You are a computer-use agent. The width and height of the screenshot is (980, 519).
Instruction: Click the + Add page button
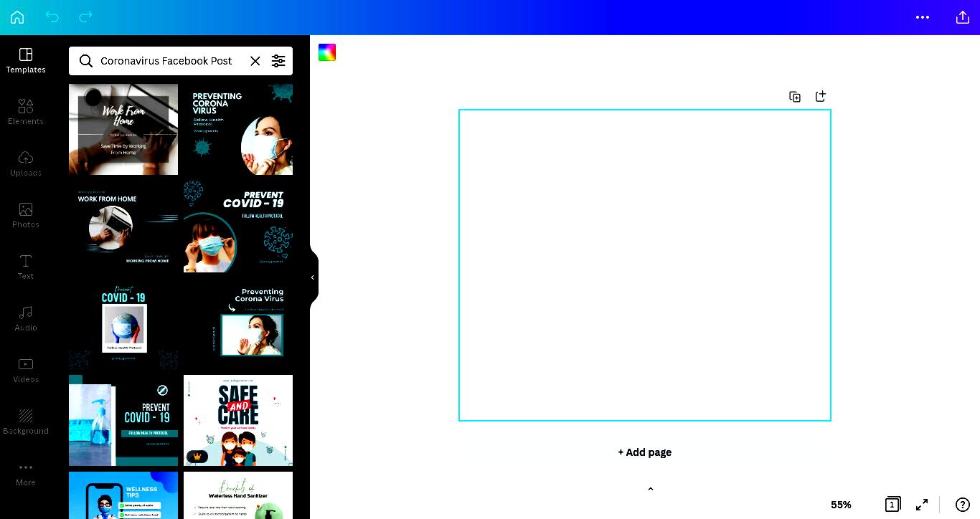click(x=645, y=452)
